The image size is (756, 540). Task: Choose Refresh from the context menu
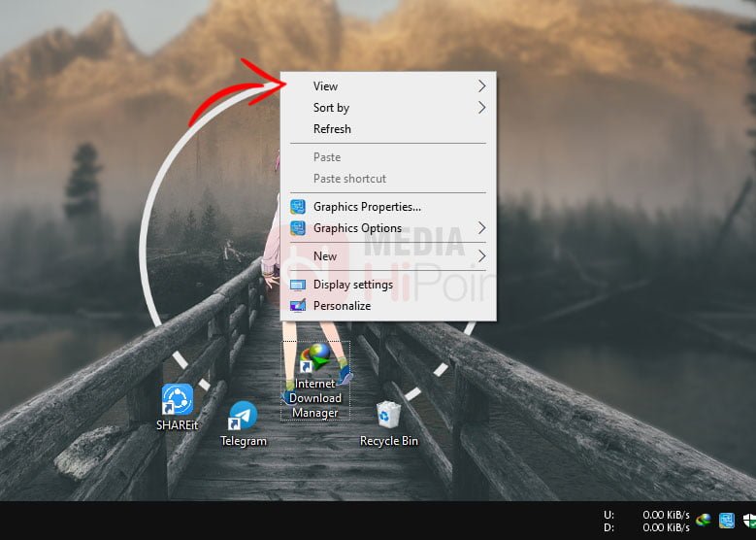click(x=388, y=129)
